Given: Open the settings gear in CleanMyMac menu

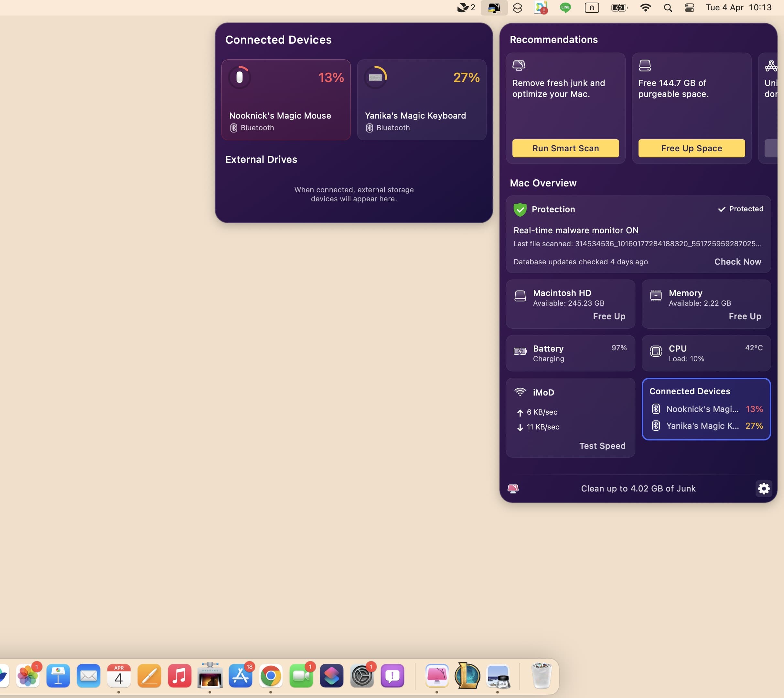Looking at the screenshot, I should pyautogui.click(x=764, y=488).
